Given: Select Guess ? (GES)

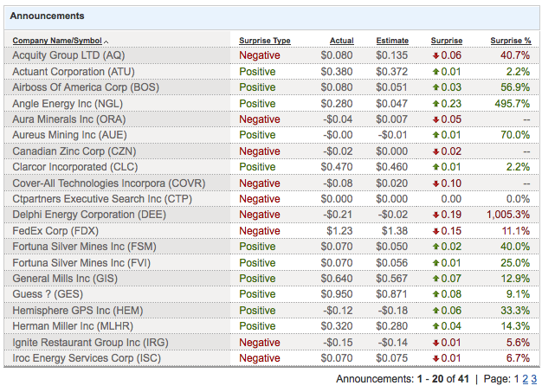Looking at the screenshot, I should pyautogui.click(x=48, y=294).
